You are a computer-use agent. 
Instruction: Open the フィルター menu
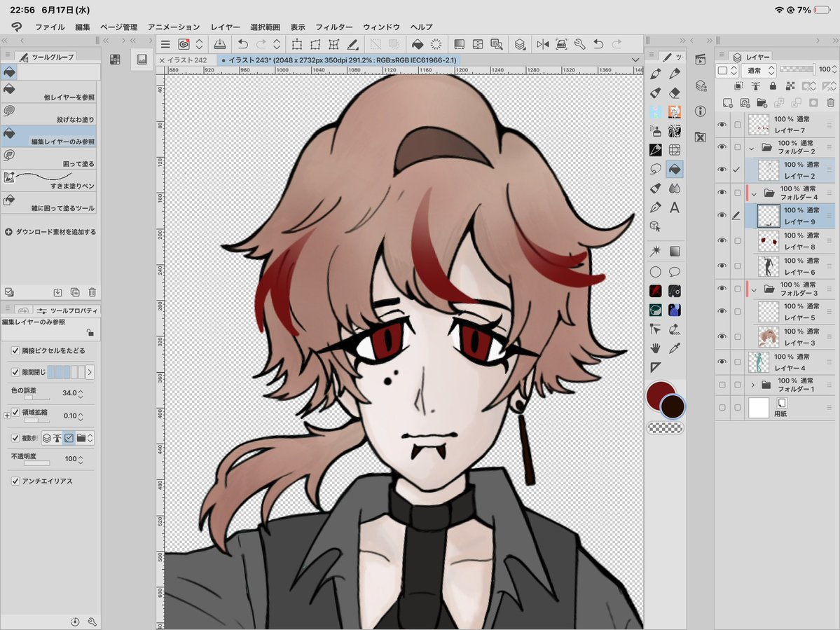click(x=333, y=27)
